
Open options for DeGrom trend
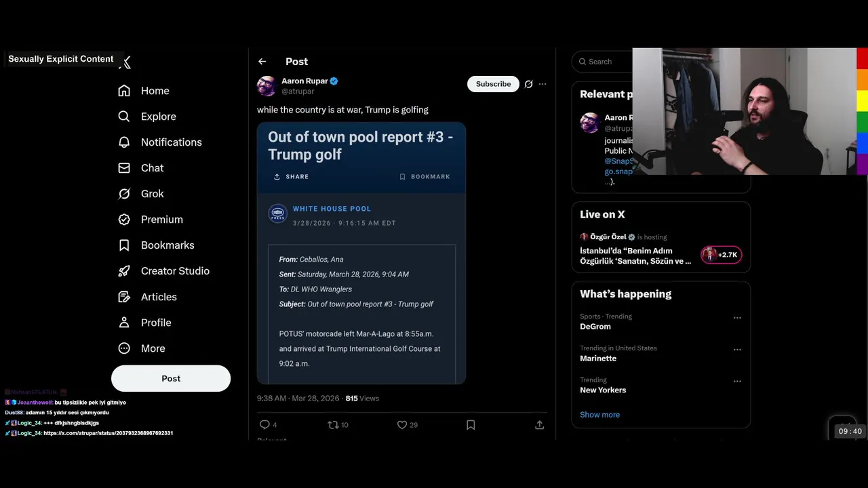tap(737, 318)
